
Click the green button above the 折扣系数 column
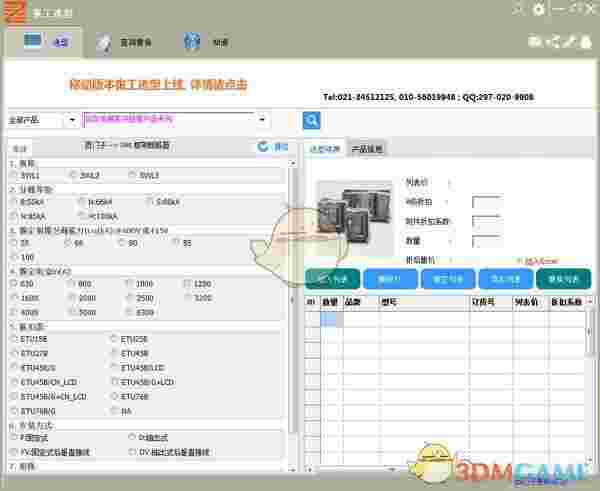pyautogui.click(x=563, y=279)
